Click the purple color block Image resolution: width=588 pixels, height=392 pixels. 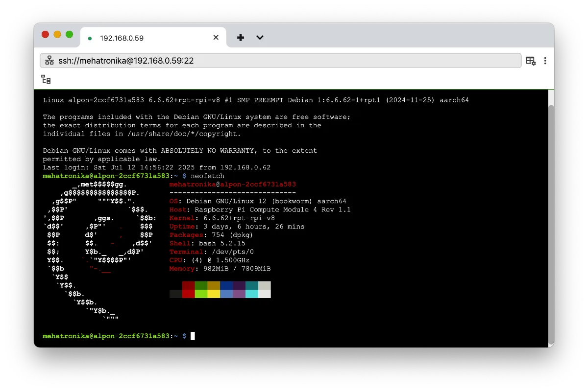239,294
